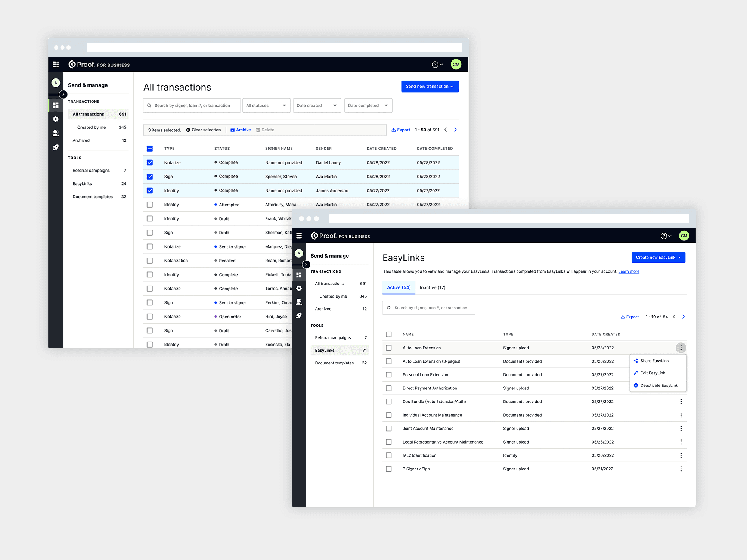Check Personal Loan Extension EasyLink row
This screenshot has width=747, height=560.
[389, 375]
